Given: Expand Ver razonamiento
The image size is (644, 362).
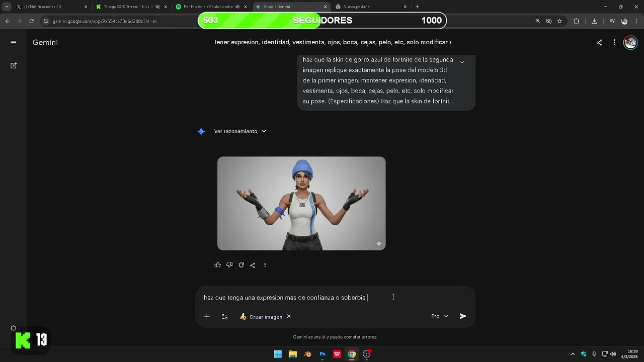Looking at the screenshot, I should (x=240, y=131).
